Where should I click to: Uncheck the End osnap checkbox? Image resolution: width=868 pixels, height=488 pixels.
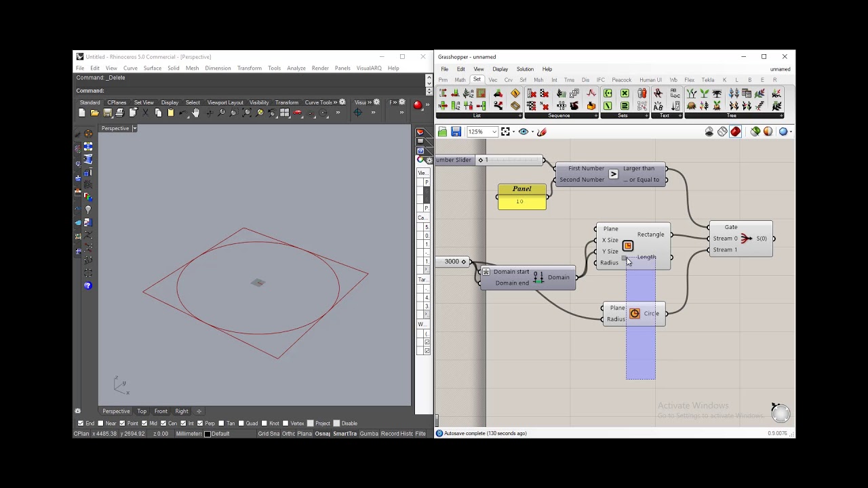pyautogui.click(x=81, y=424)
